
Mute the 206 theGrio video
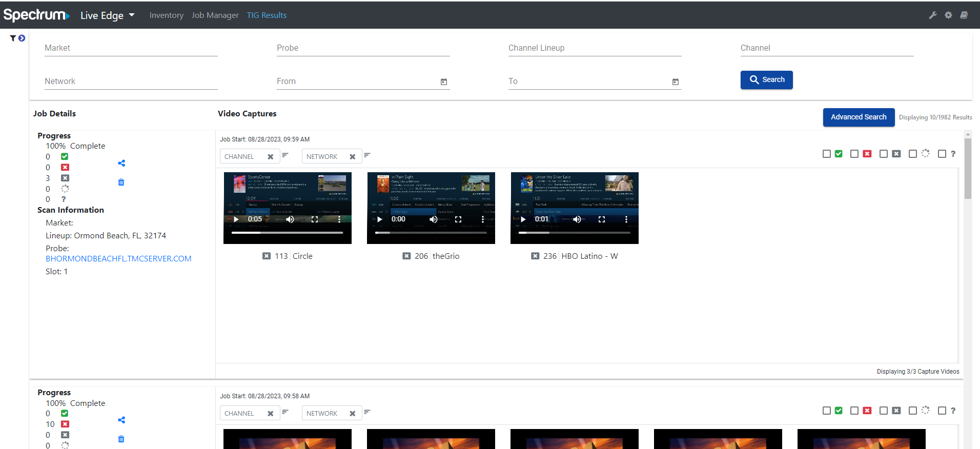pos(434,219)
